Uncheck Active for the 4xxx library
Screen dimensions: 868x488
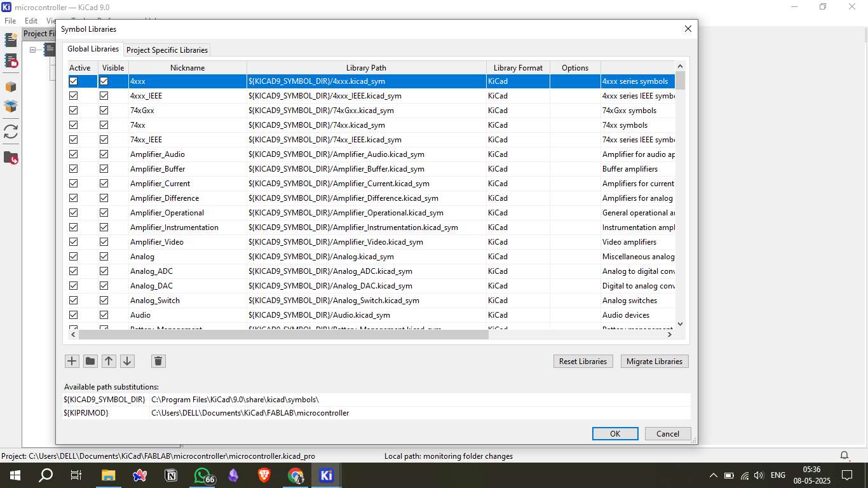coord(74,81)
